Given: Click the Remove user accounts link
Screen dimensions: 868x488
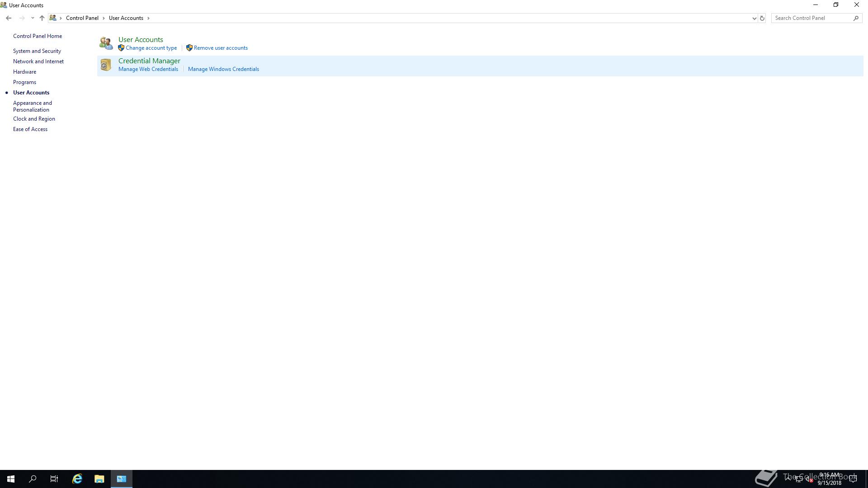Looking at the screenshot, I should [221, 48].
